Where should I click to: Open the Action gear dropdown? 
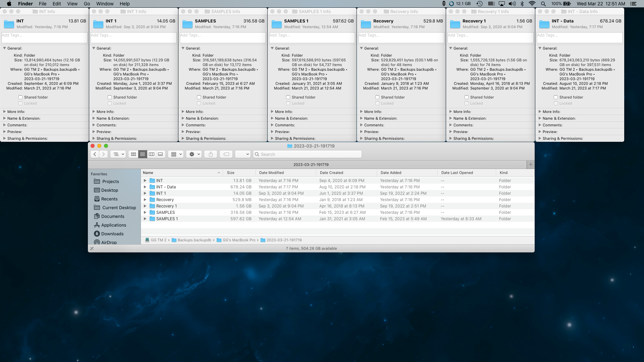click(195, 154)
